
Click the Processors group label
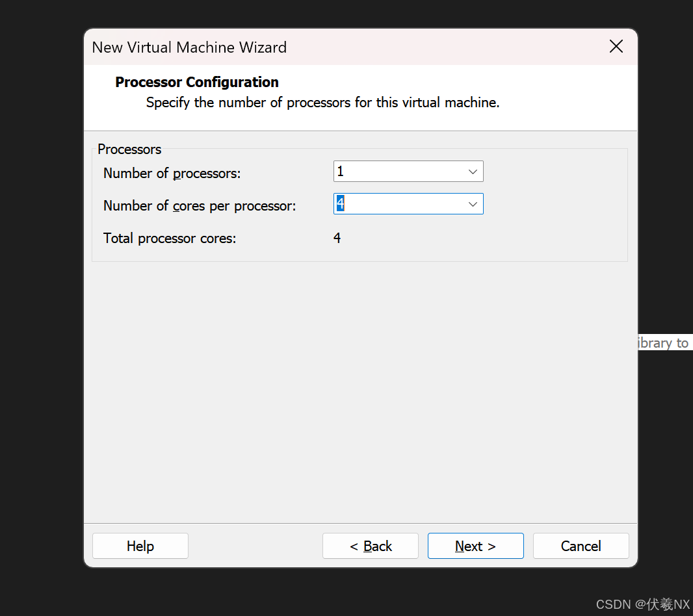point(129,149)
